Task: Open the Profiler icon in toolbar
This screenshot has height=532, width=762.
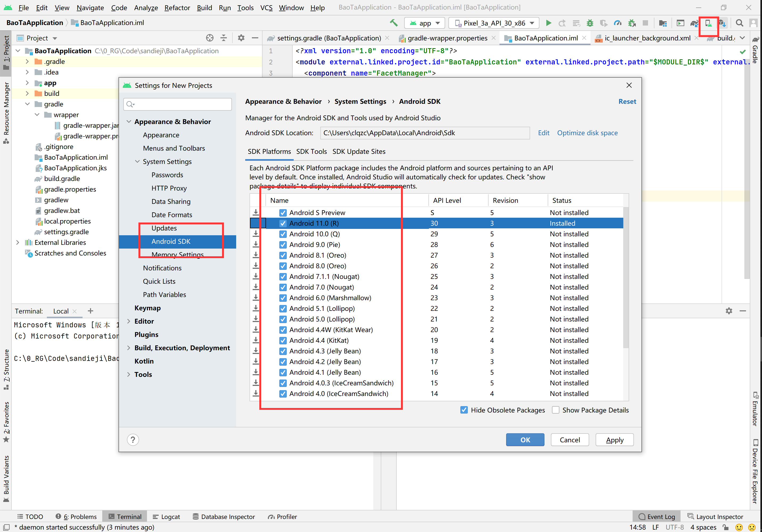Action: [x=618, y=23]
